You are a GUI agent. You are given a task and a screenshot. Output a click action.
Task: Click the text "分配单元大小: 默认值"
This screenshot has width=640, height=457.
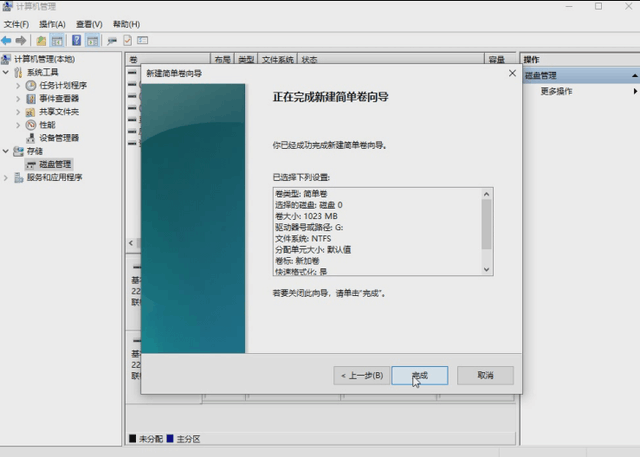pos(313,249)
